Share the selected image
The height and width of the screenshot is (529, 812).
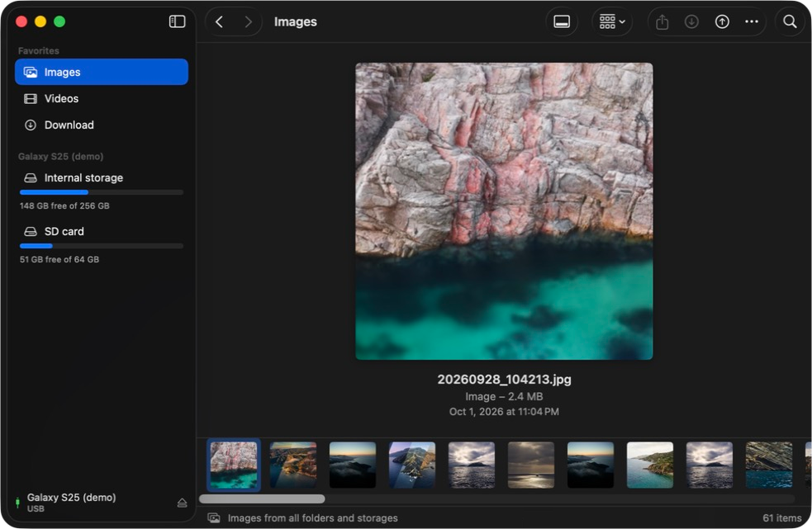(662, 21)
